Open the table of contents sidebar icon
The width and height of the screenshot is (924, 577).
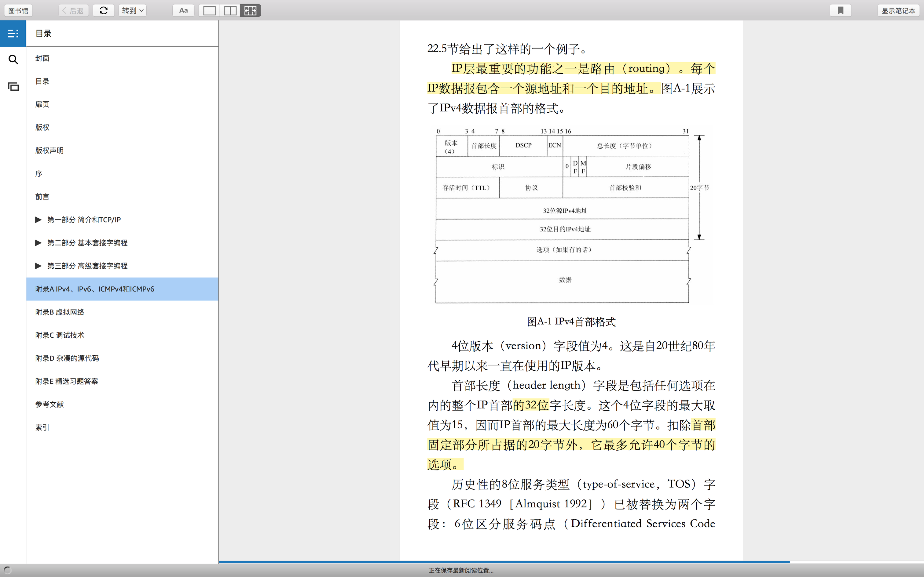(x=13, y=34)
